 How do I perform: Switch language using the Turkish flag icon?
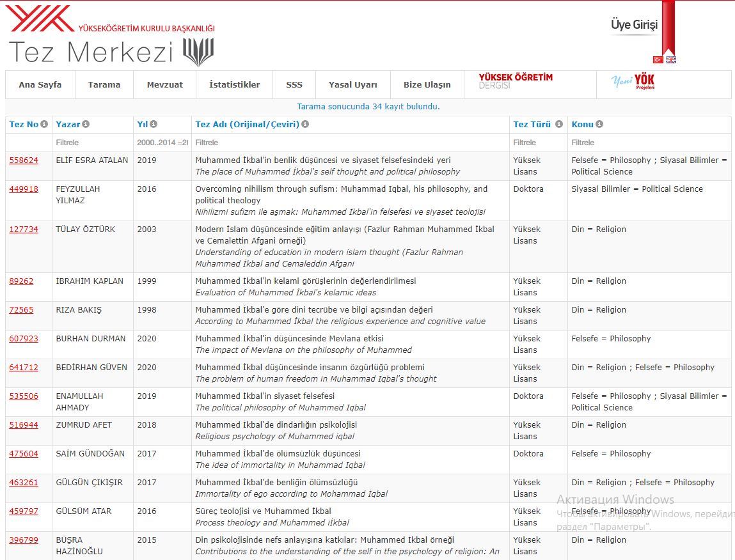[658, 59]
